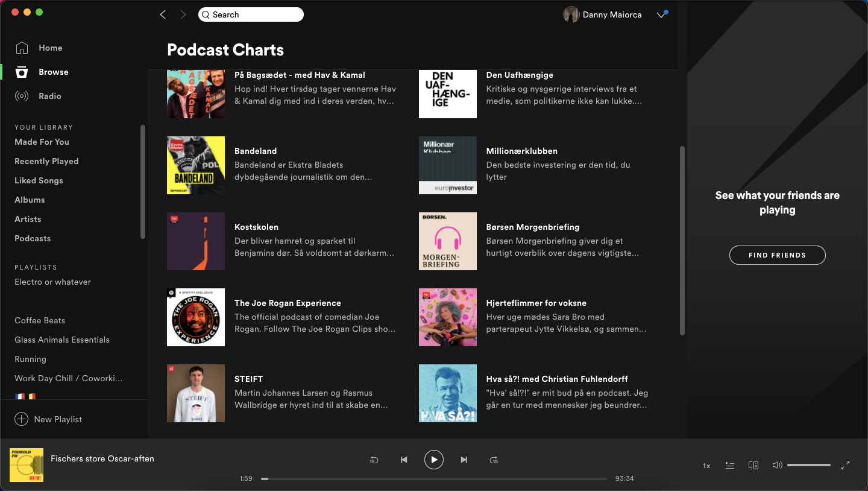Adjust the volume slider
868x491 pixels.
[x=809, y=465]
